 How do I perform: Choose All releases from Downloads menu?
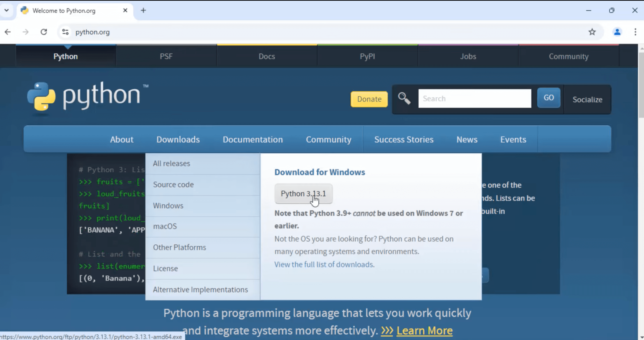(x=203, y=164)
